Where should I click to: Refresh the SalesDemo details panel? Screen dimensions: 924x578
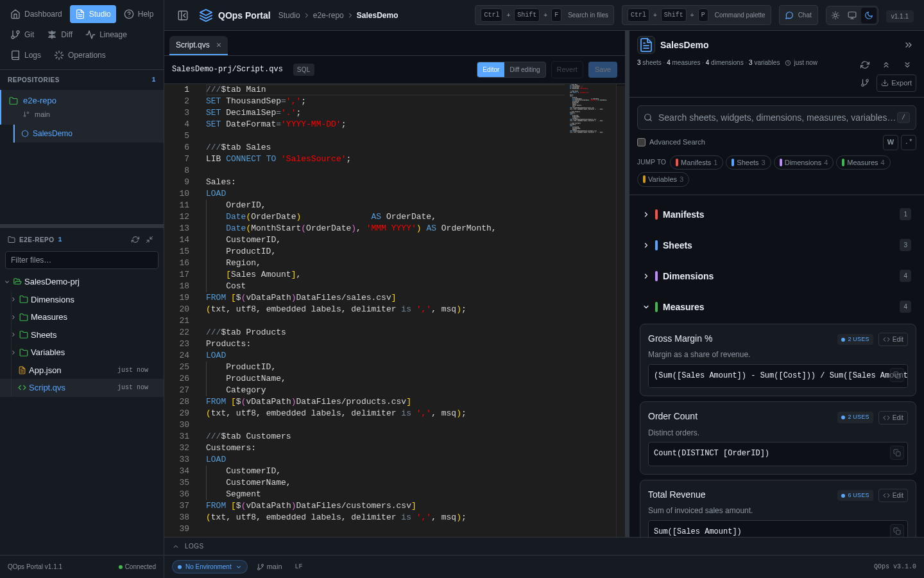point(865,65)
